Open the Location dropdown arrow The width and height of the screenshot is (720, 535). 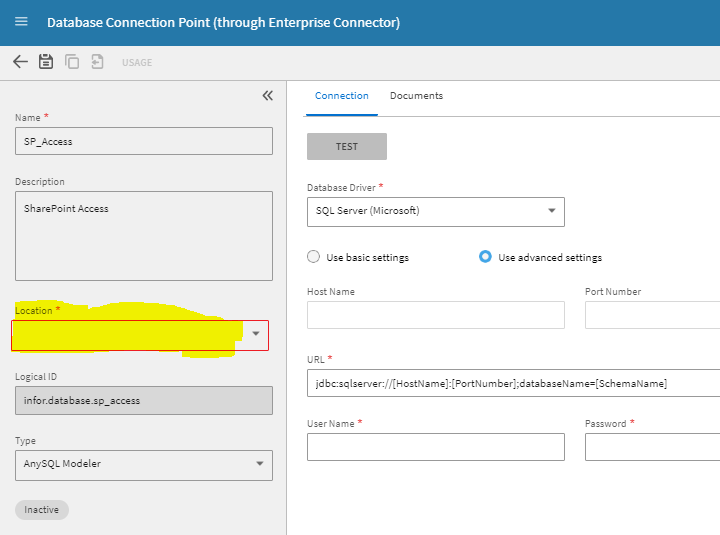pos(256,334)
